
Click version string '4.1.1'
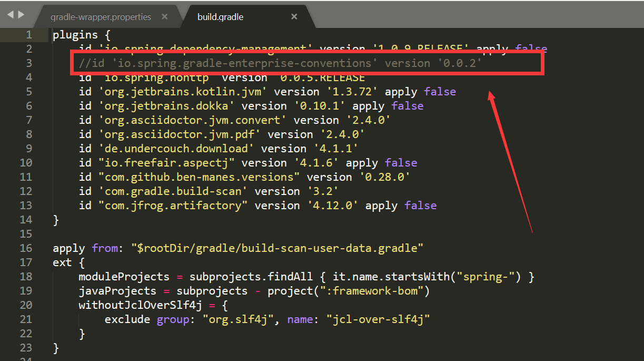click(336, 149)
